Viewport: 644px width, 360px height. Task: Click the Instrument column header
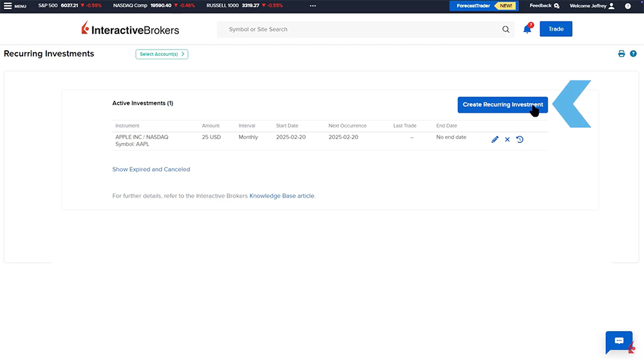[x=128, y=126]
